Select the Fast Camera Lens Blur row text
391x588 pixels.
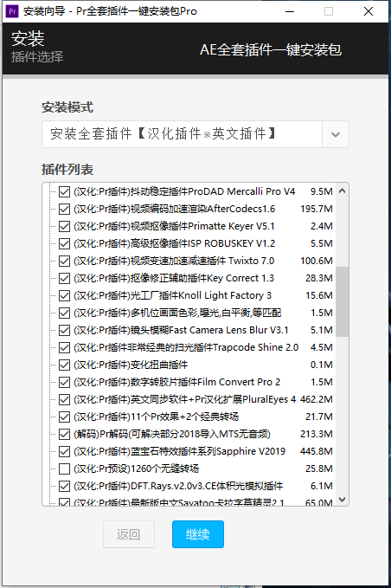(x=181, y=331)
